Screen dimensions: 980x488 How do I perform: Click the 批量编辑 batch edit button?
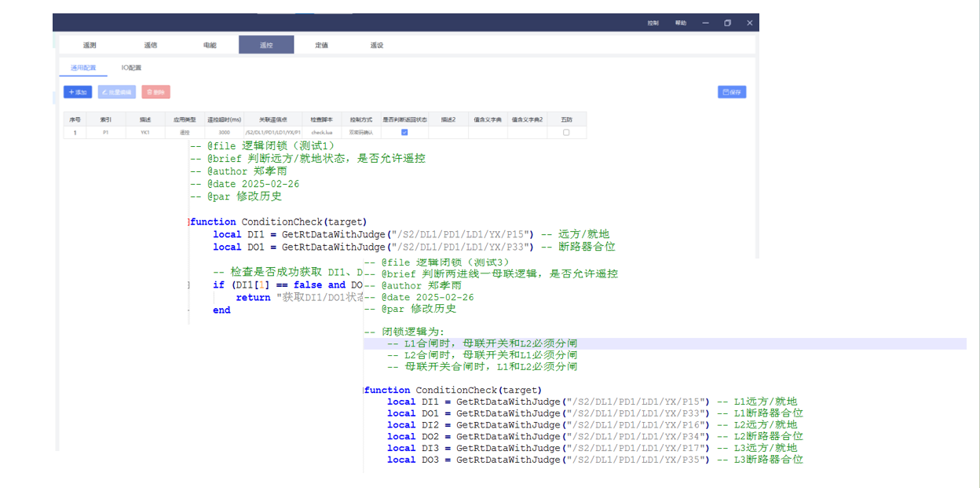pos(116,92)
